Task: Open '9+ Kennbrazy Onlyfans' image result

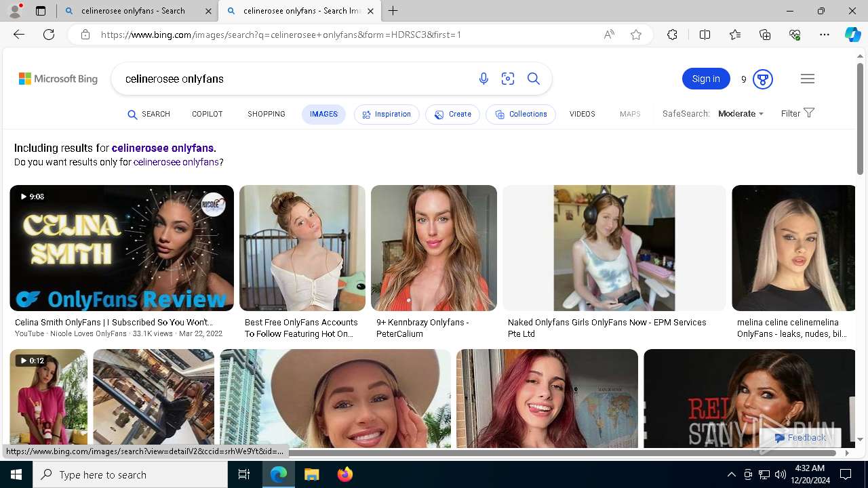Action: (x=434, y=248)
